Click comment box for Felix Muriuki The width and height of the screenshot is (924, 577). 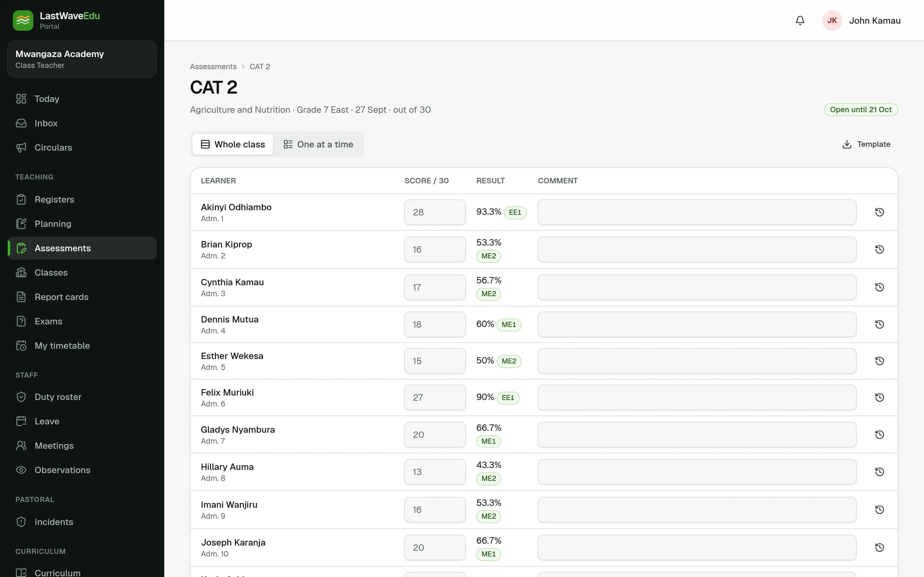[697, 397]
